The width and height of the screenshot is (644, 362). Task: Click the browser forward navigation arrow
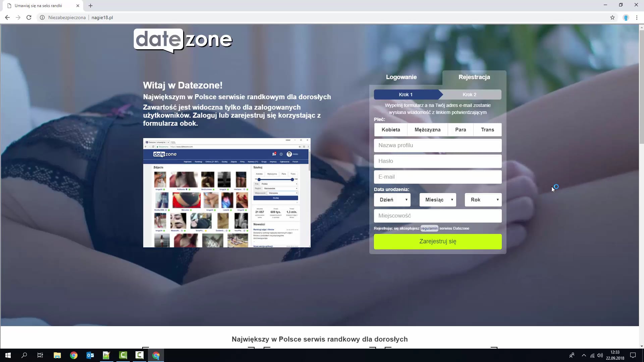18,17
